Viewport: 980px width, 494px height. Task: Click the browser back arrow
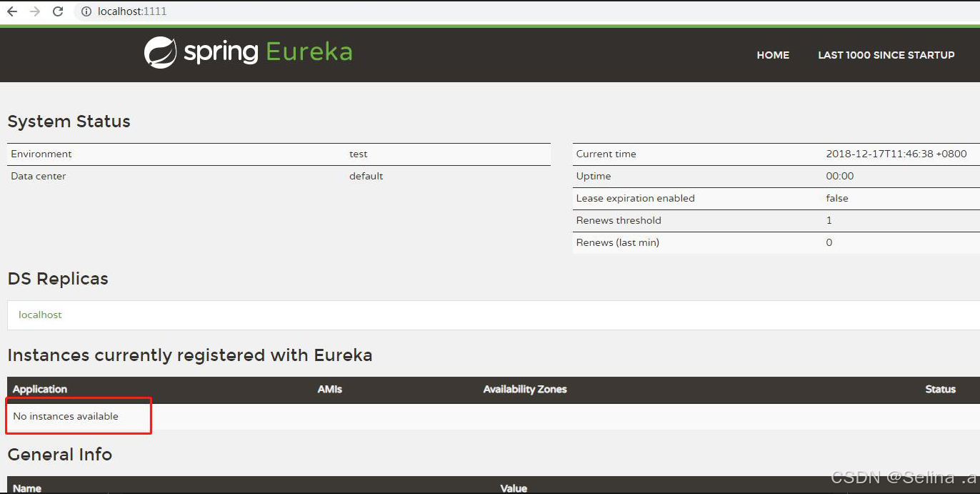(10, 11)
